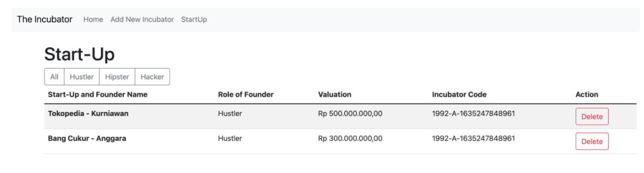This screenshot has width=644, height=173.
Task: Click the Start-Up page heading
Action: [80, 55]
